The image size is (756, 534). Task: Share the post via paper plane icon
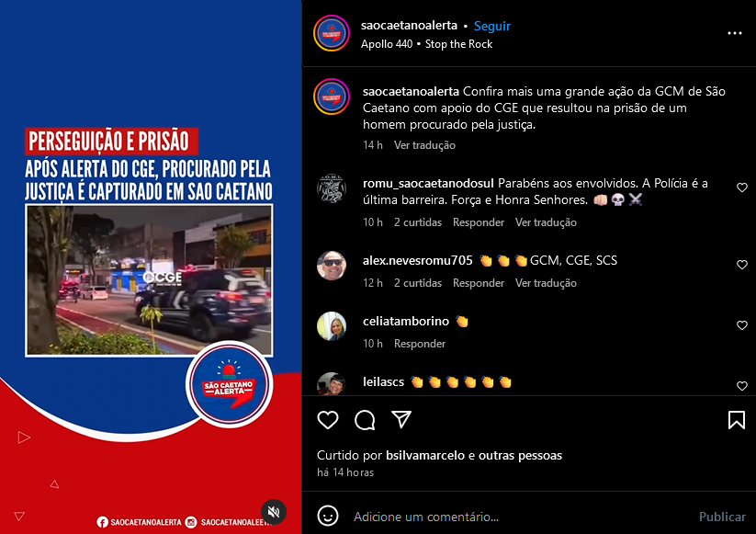click(401, 419)
